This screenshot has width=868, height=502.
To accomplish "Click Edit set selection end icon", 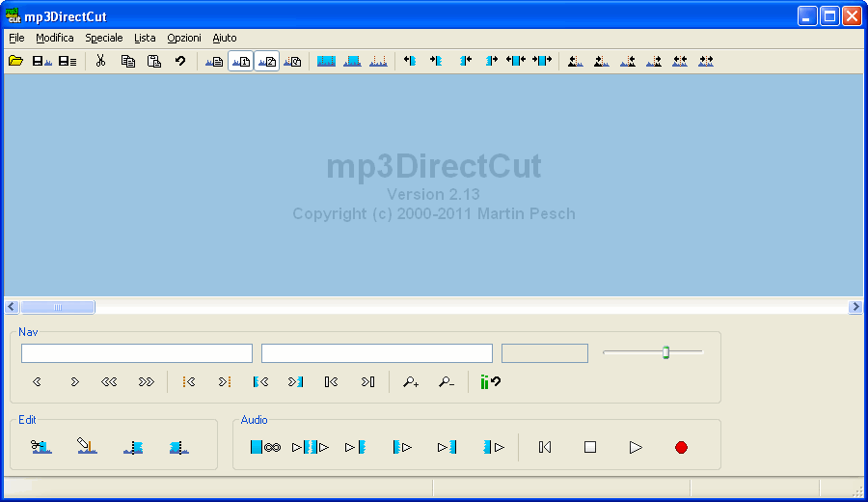I will coord(178,447).
